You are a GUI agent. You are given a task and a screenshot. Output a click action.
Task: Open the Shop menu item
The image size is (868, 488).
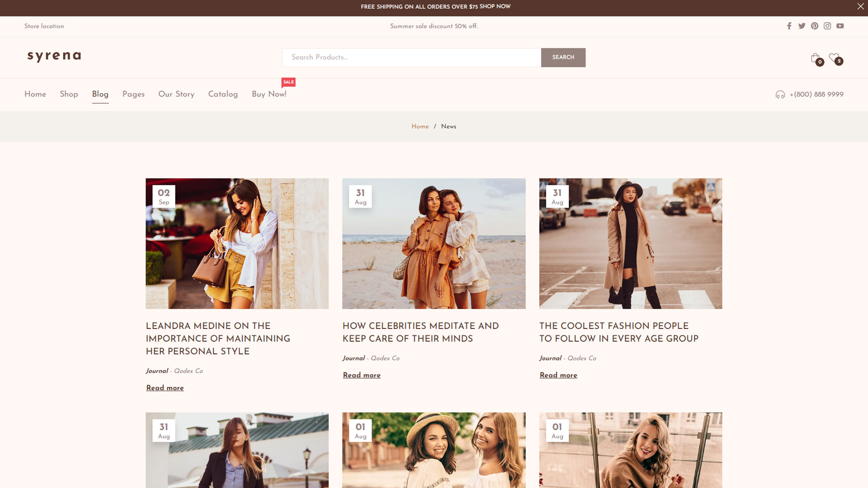(x=69, y=94)
